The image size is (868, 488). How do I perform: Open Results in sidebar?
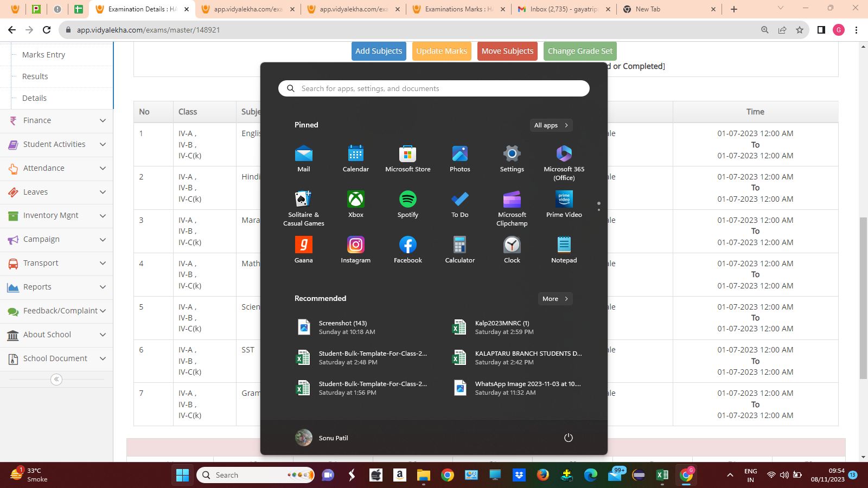[35, 76]
